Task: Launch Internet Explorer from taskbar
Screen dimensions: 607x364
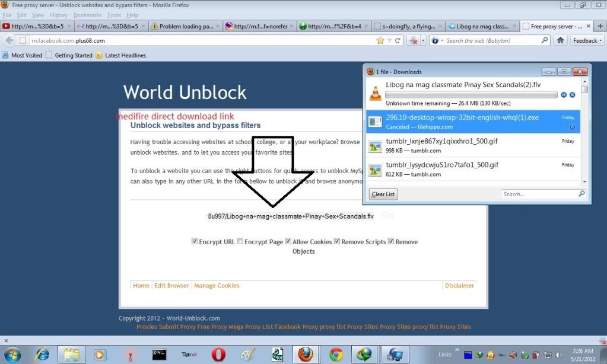Action: pos(42,355)
